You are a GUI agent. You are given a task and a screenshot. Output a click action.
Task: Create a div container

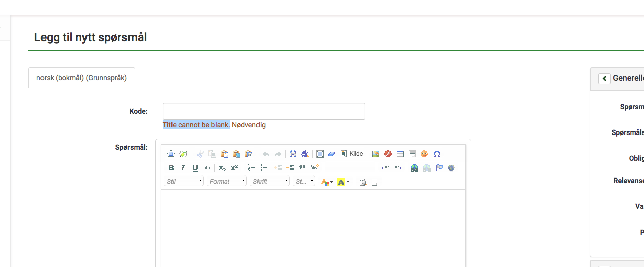coord(315,168)
